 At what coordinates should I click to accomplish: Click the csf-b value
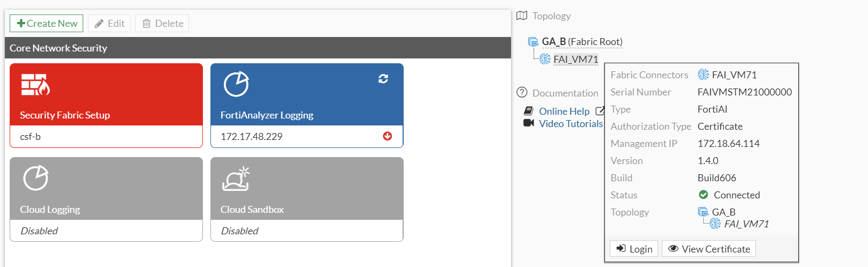coord(31,137)
